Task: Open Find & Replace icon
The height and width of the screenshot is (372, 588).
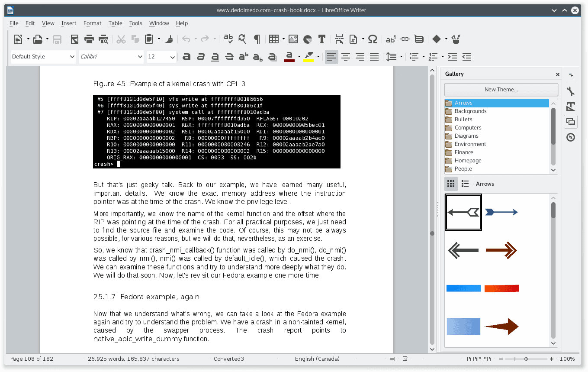Action: pos(242,39)
